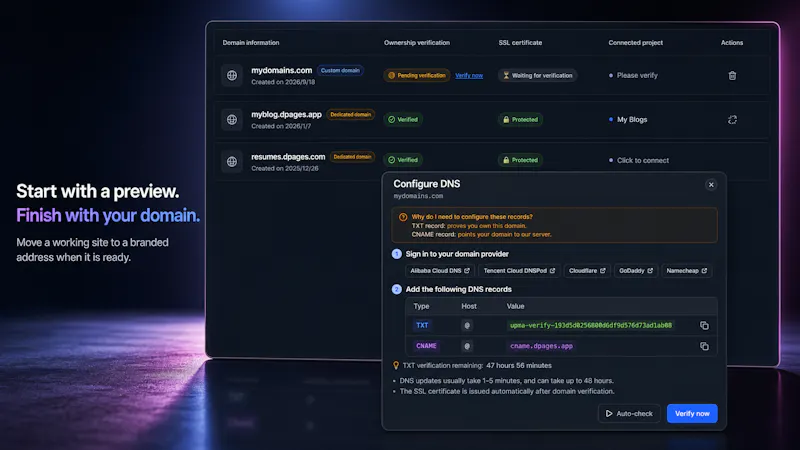The width and height of the screenshot is (800, 450).
Task: Click the Pending verification badge
Action: [416, 76]
